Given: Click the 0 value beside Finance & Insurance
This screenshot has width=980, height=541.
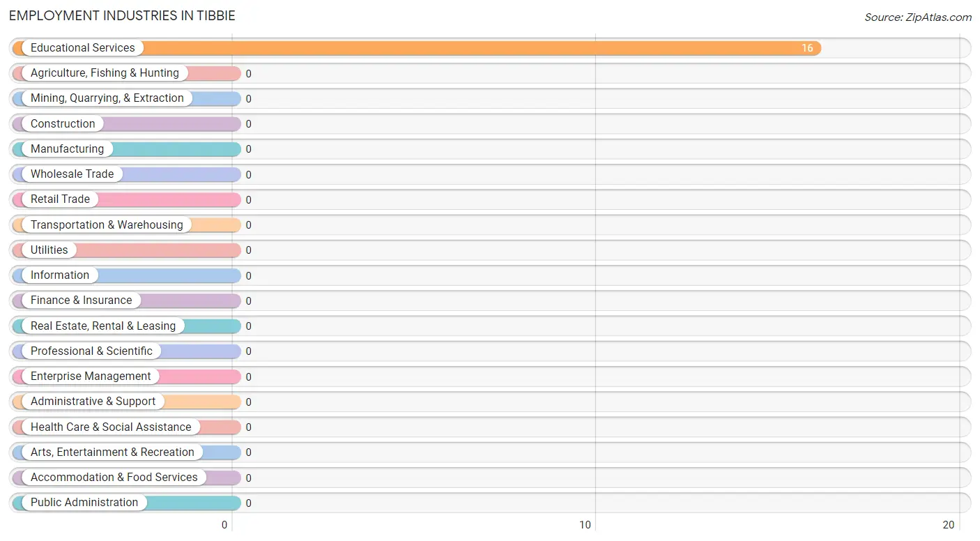Looking at the screenshot, I should coord(248,301).
